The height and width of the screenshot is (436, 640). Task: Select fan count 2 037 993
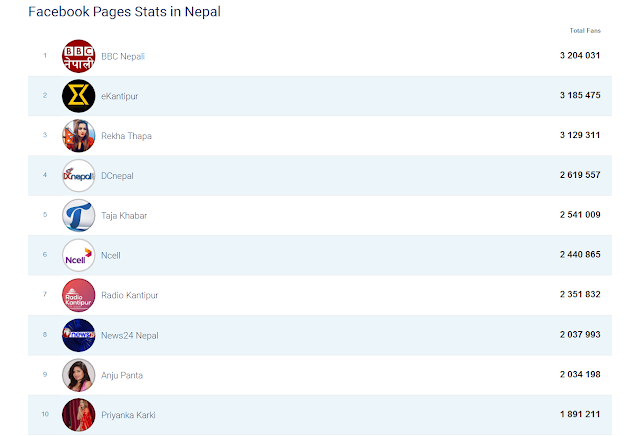pyautogui.click(x=580, y=334)
